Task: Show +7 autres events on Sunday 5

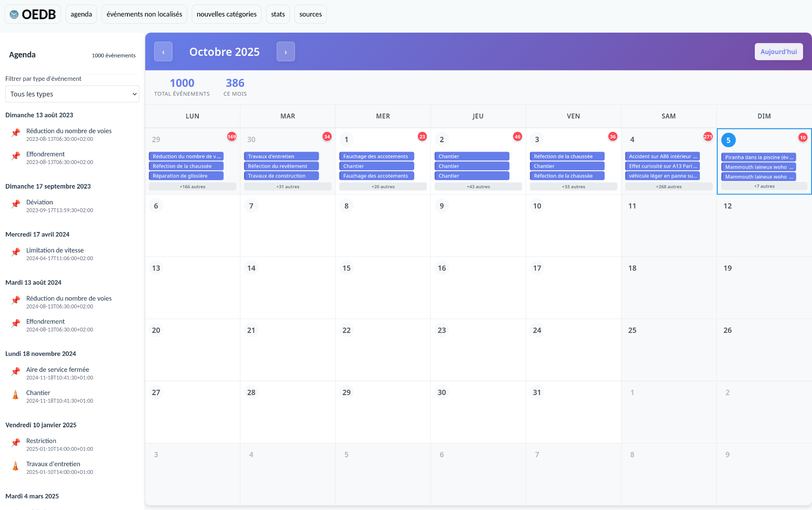Action: pos(764,186)
